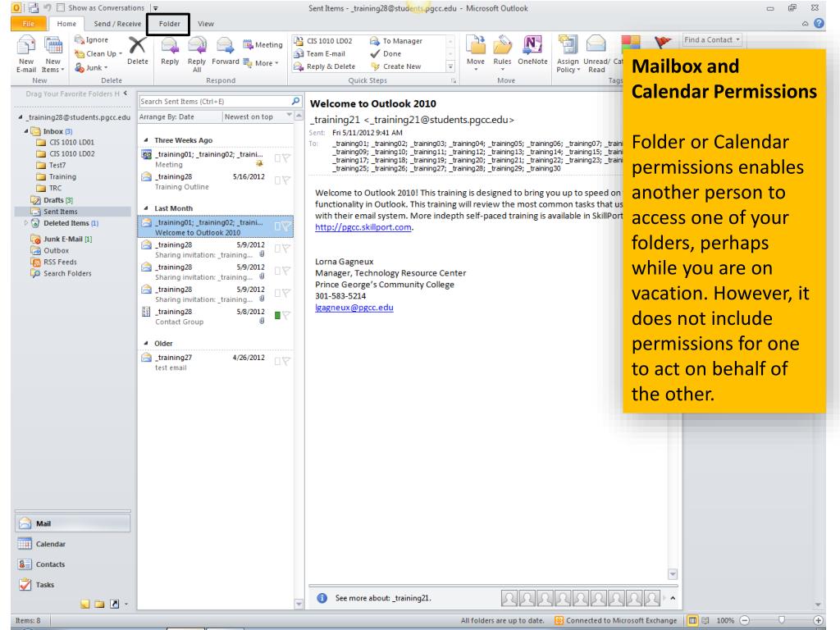Click the Ignore conversation icon
Screen dimensions: 840x630
click(x=80, y=39)
